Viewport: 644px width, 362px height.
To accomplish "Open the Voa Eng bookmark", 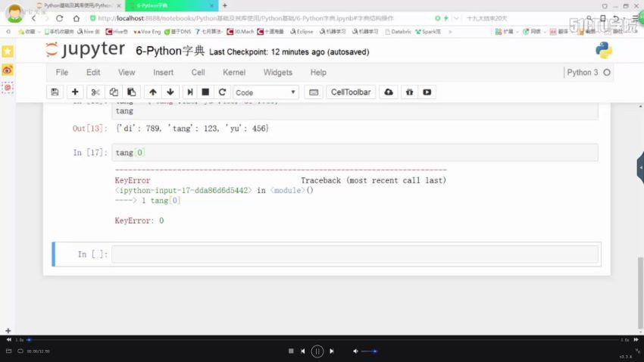I will (x=147, y=32).
